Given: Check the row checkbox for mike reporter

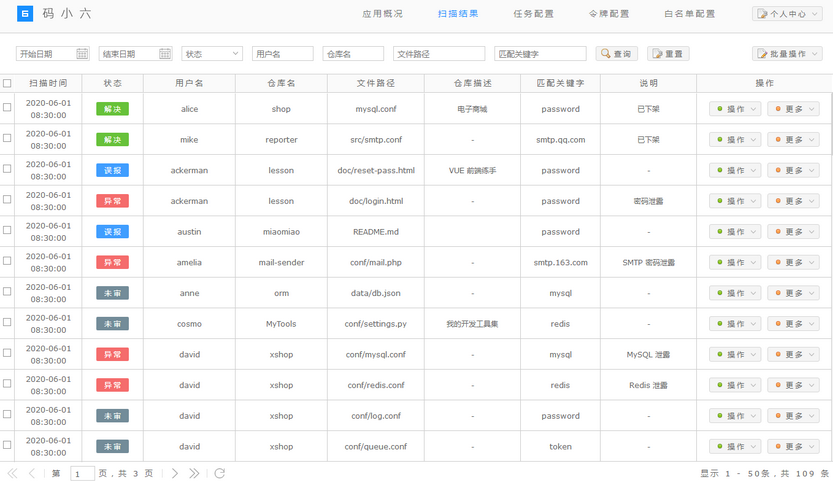Looking at the screenshot, I should (x=7, y=138).
